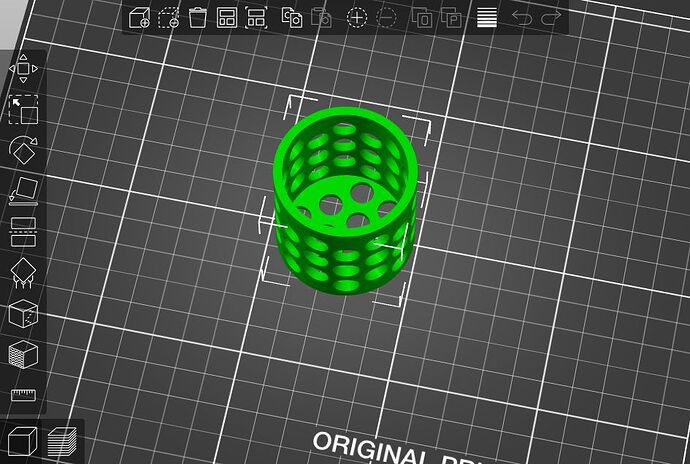The width and height of the screenshot is (690, 464).
Task: Click the Copy icon in top toolbar
Action: point(292,18)
